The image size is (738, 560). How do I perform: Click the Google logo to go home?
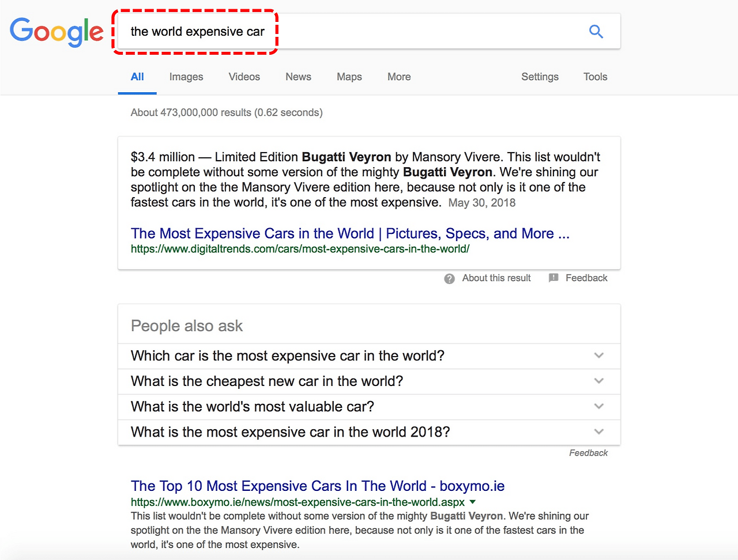[56, 32]
